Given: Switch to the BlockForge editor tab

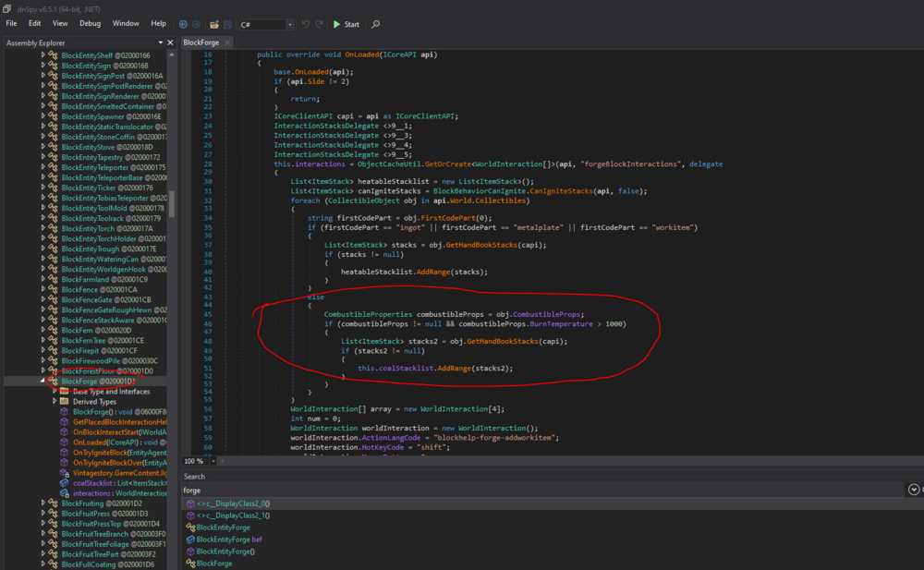Looking at the screenshot, I should pyautogui.click(x=201, y=42).
